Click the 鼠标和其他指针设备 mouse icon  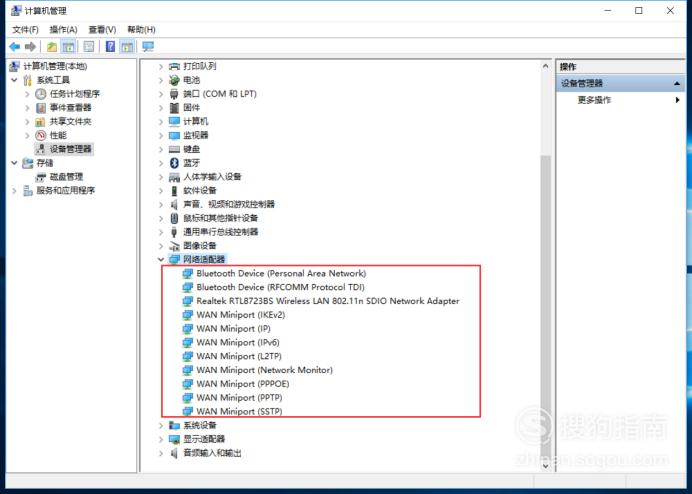[x=175, y=218]
